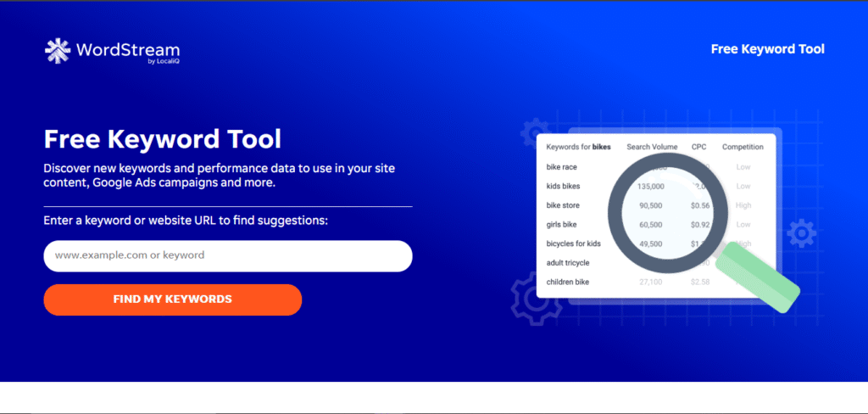
Task: Click the 90,500 search volume value
Action: click(x=652, y=205)
